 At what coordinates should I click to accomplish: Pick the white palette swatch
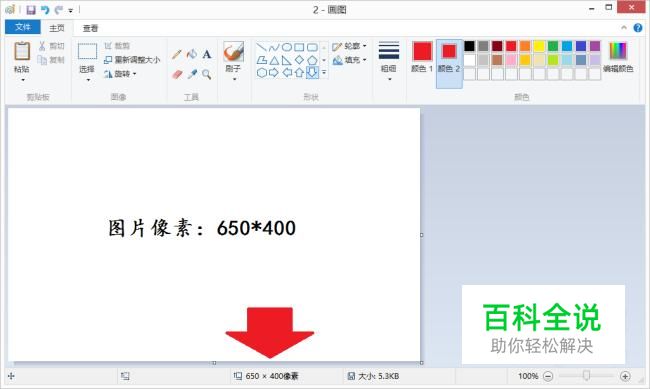point(469,60)
